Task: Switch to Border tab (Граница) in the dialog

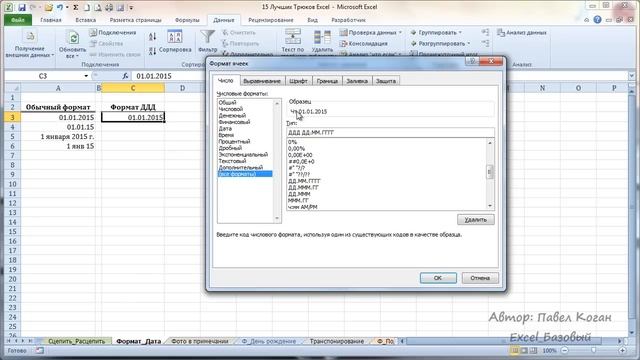Action: [327, 81]
